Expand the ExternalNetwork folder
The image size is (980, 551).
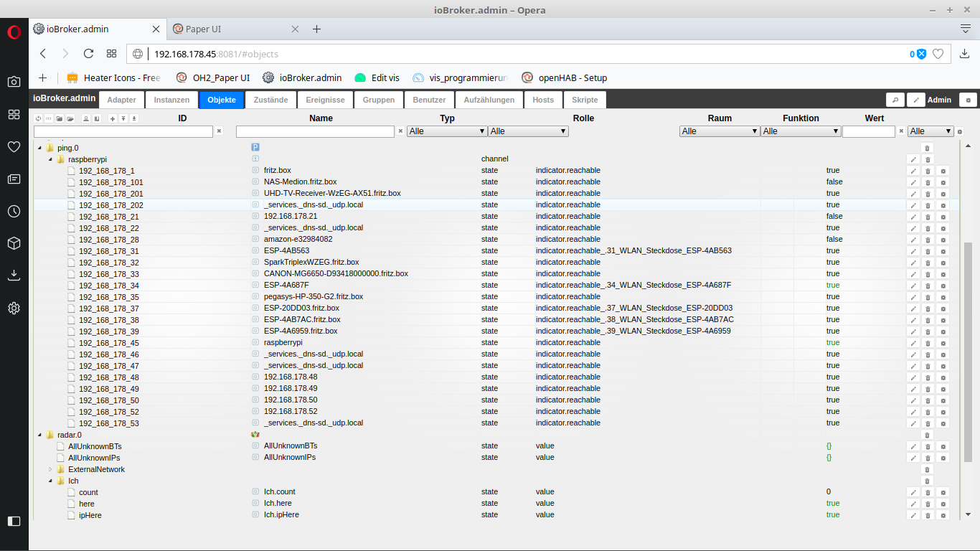pyautogui.click(x=51, y=469)
